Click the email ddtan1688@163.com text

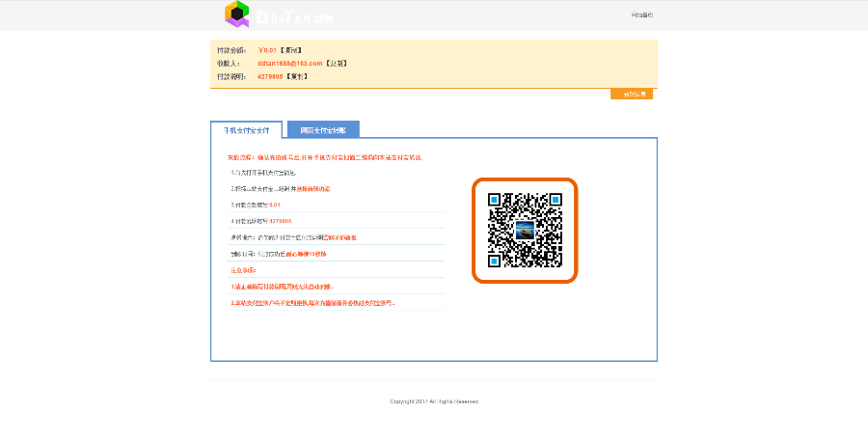(289, 64)
